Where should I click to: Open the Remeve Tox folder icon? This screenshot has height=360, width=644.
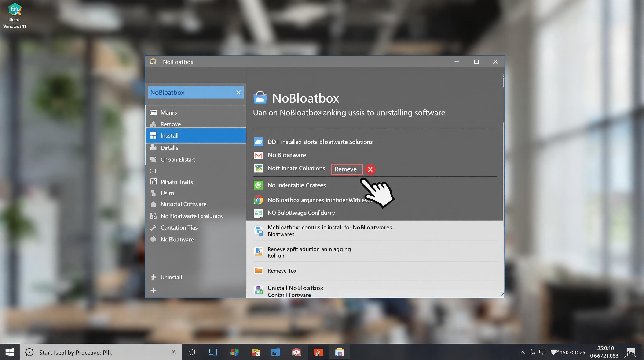click(x=258, y=271)
